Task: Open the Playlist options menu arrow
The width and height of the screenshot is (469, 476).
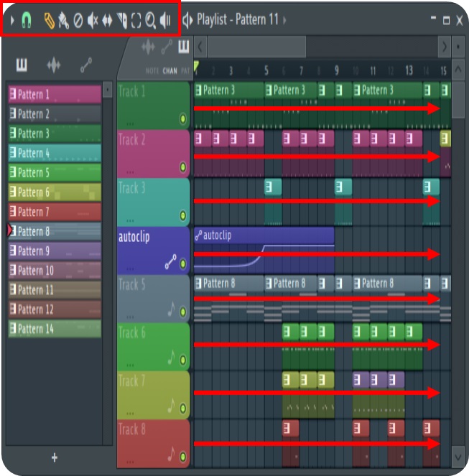Action: click(x=12, y=20)
